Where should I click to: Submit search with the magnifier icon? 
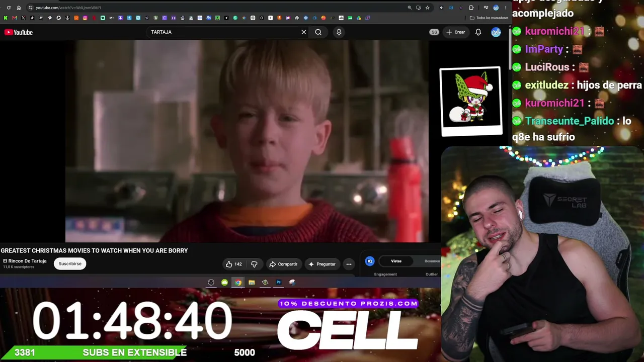(x=318, y=32)
